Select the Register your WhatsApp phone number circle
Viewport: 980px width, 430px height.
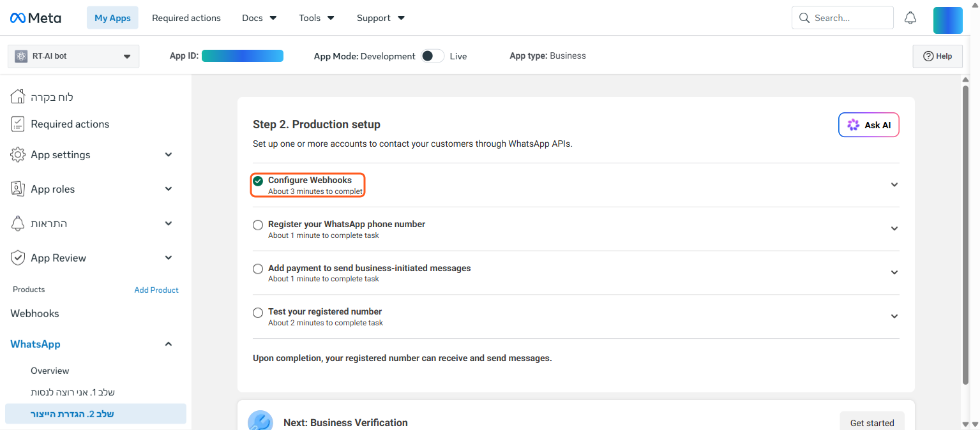point(258,225)
